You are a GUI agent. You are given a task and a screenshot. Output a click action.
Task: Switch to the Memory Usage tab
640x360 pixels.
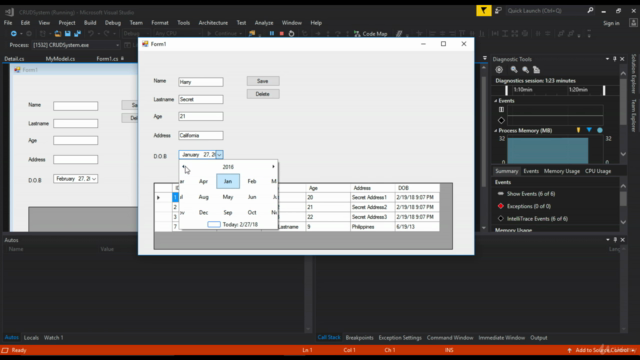(x=562, y=171)
